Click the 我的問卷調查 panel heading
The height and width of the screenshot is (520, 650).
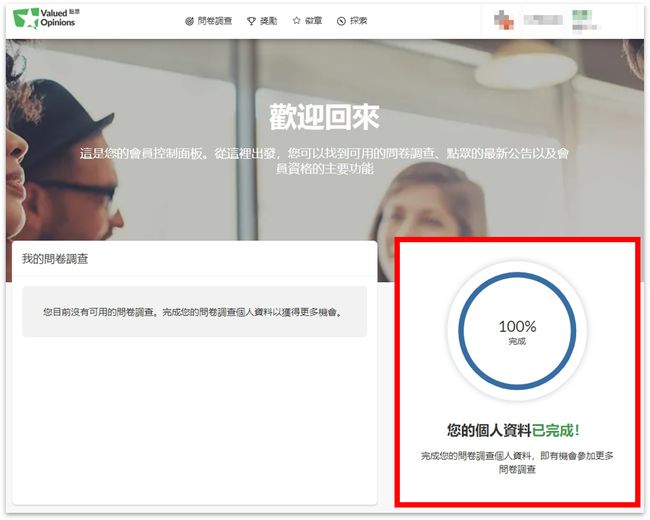(x=55, y=259)
